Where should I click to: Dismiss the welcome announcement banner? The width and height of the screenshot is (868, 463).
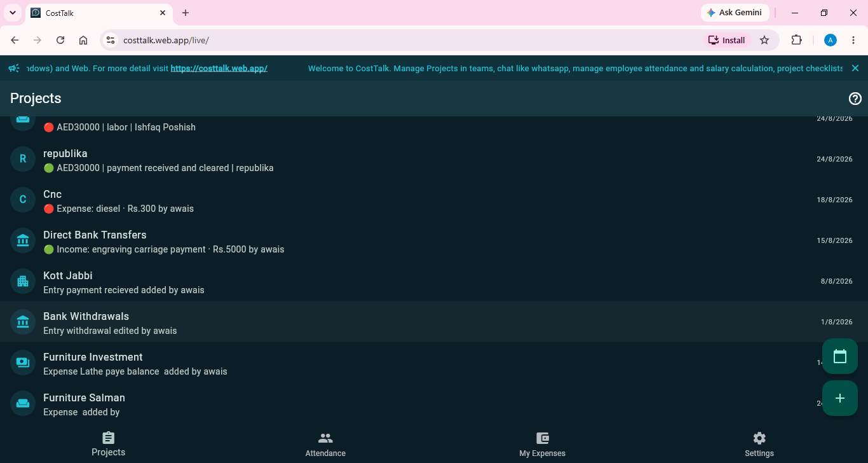pos(855,68)
